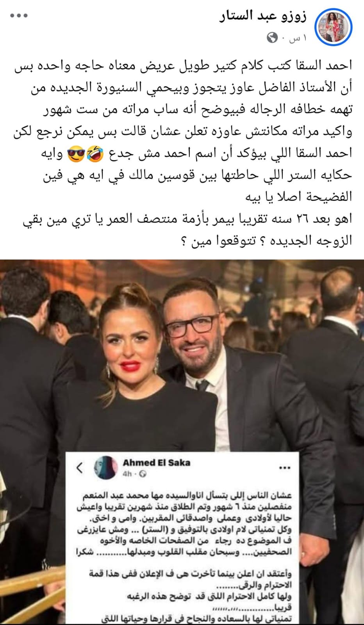Click the first line of the post text
Screen dimensions: 364x625
[x=184, y=66]
